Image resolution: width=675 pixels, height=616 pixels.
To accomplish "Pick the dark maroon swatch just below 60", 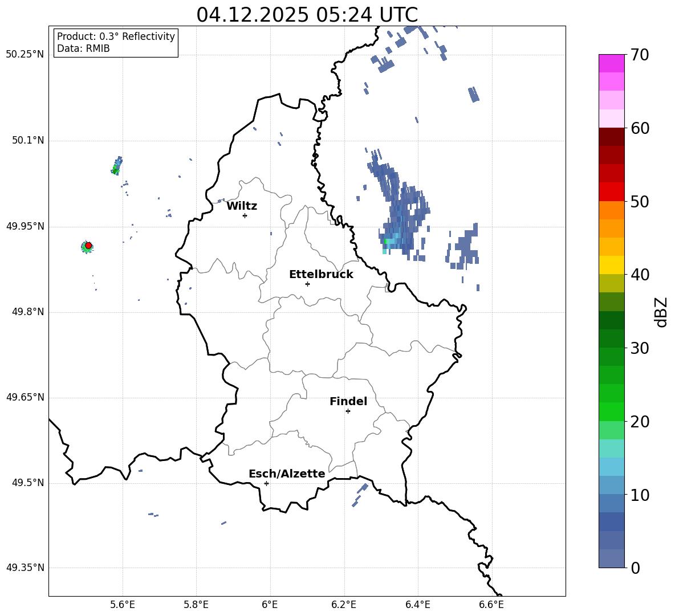I will 611,137.
